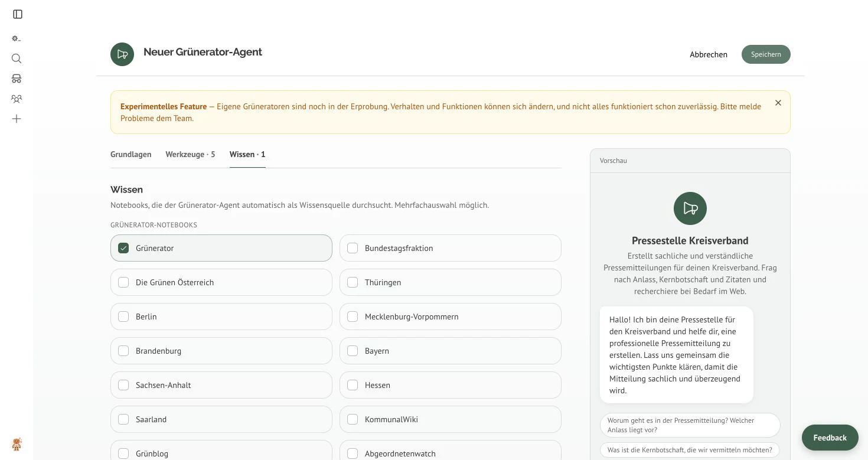Click the robot avatar at sidebar bottom
Image resolution: width=868 pixels, height=460 pixels.
tap(17, 444)
